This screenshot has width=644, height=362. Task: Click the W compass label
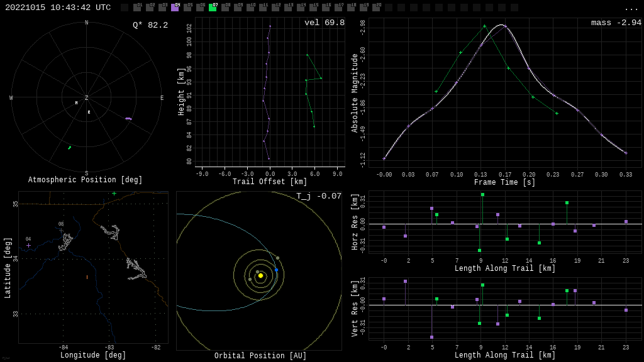pos(11,97)
